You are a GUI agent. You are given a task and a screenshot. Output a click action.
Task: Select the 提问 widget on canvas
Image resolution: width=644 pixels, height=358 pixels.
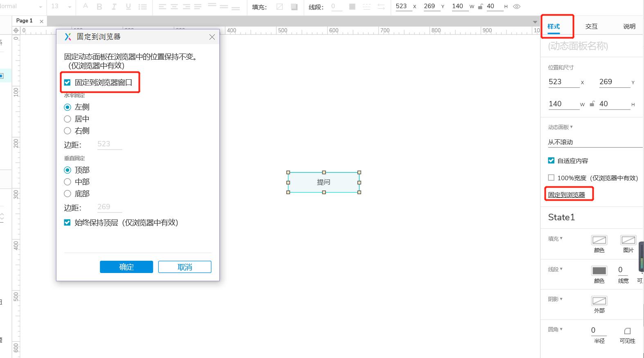click(x=324, y=182)
